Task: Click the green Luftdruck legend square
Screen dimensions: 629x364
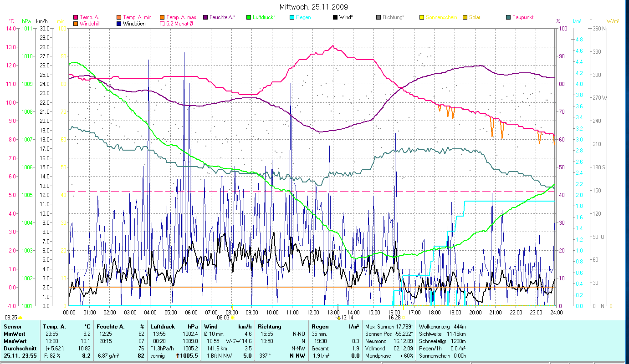Action: click(x=249, y=17)
